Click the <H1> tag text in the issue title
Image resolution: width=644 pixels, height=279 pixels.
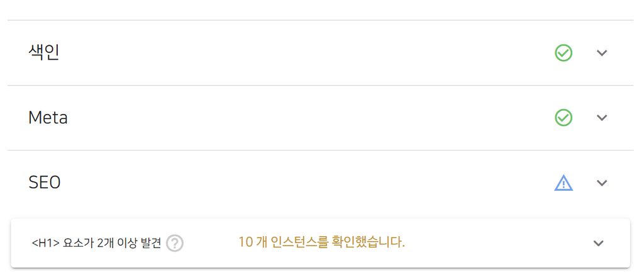pos(45,244)
